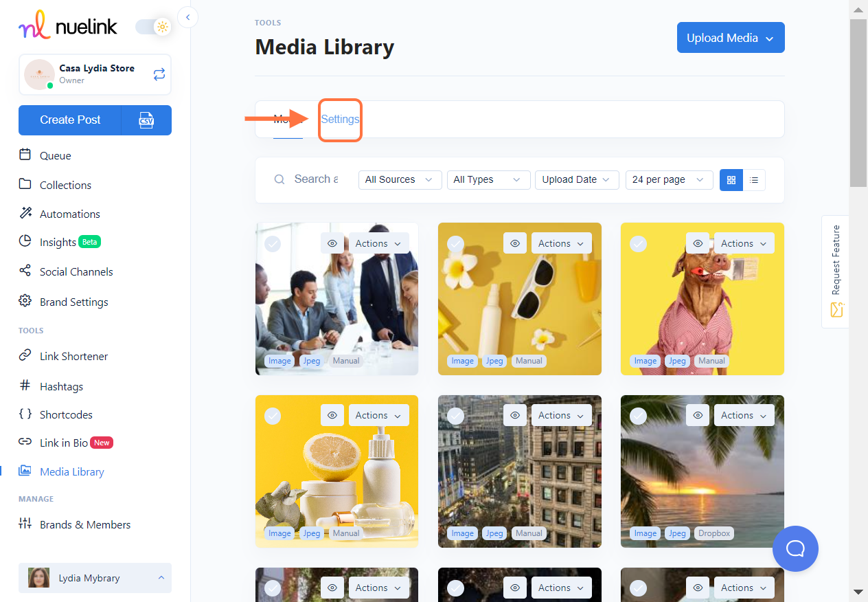Click the Collections folder icon

coord(25,184)
